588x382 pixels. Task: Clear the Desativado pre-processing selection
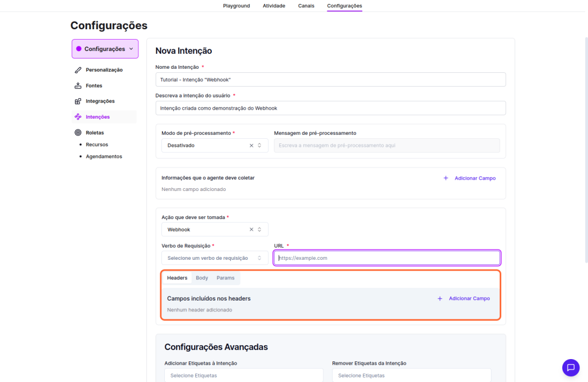[x=251, y=146]
